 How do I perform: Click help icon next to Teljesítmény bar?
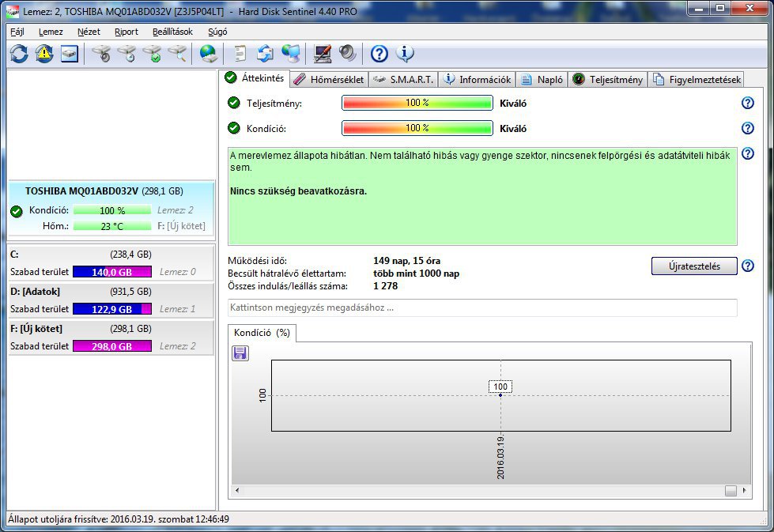coord(748,103)
